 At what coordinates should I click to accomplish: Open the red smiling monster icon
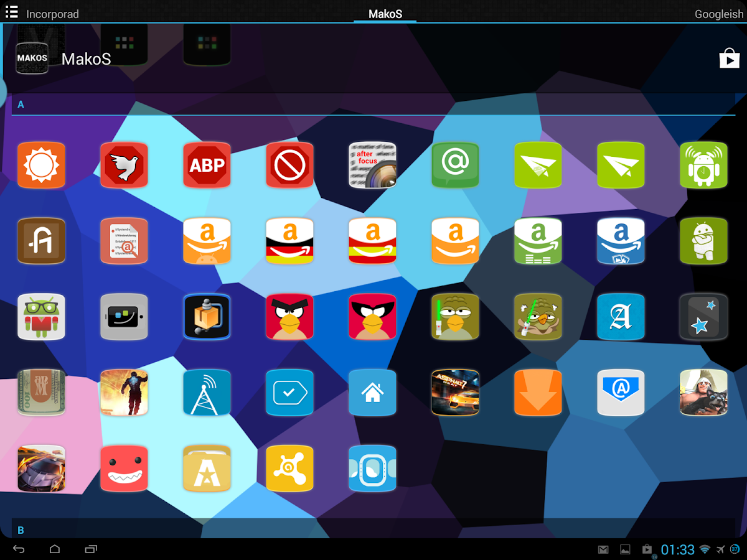click(x=124, y=469)
